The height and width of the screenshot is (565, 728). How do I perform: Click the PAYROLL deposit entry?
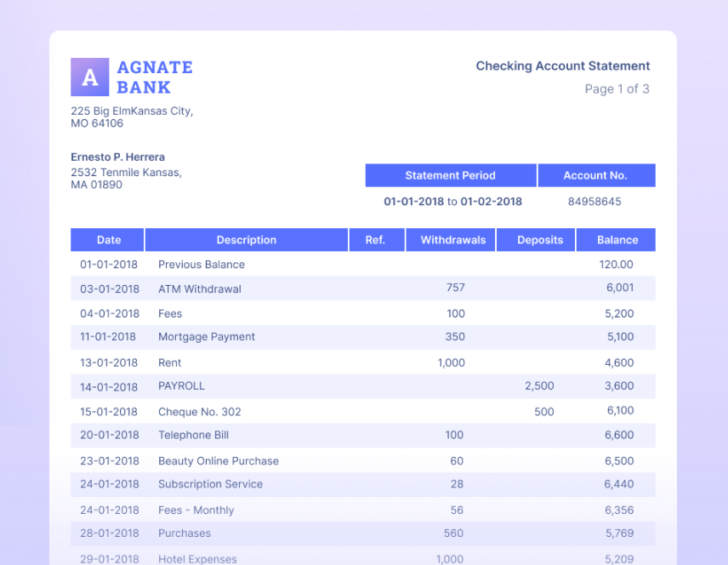181,386
